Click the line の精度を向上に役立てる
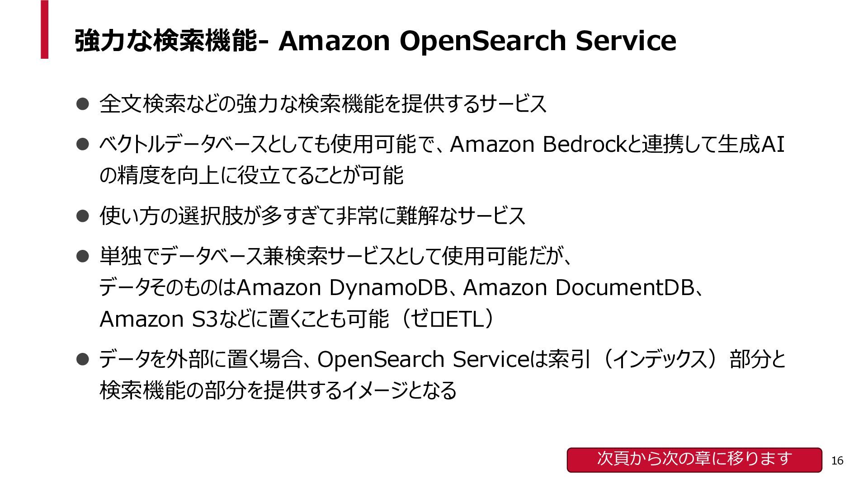Image resolution: width=868 pixels, height=488 pixels. [x=251, y=175]
